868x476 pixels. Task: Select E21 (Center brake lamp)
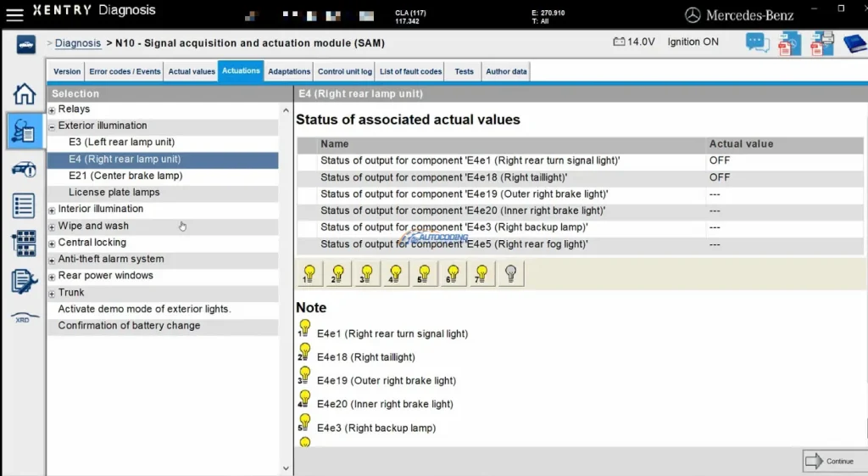coord(125,176)
